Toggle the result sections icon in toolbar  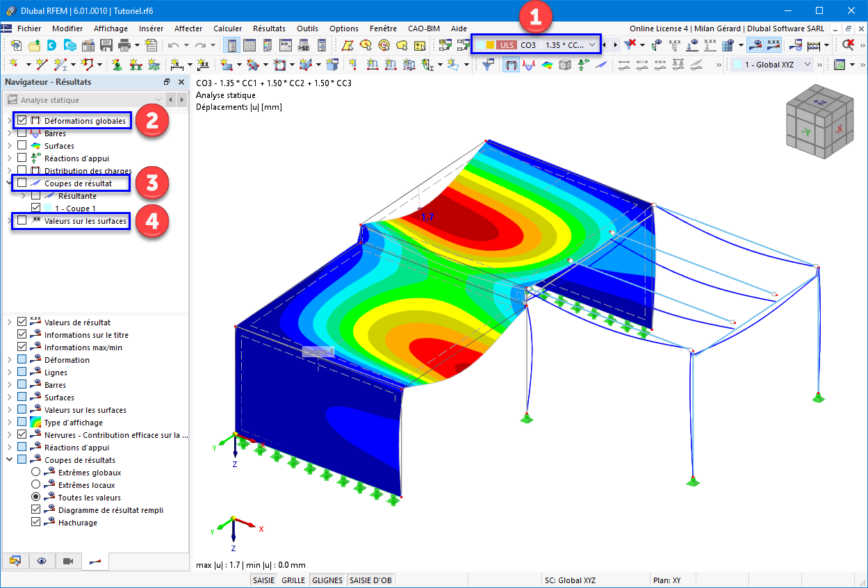[x=600, y=65]
